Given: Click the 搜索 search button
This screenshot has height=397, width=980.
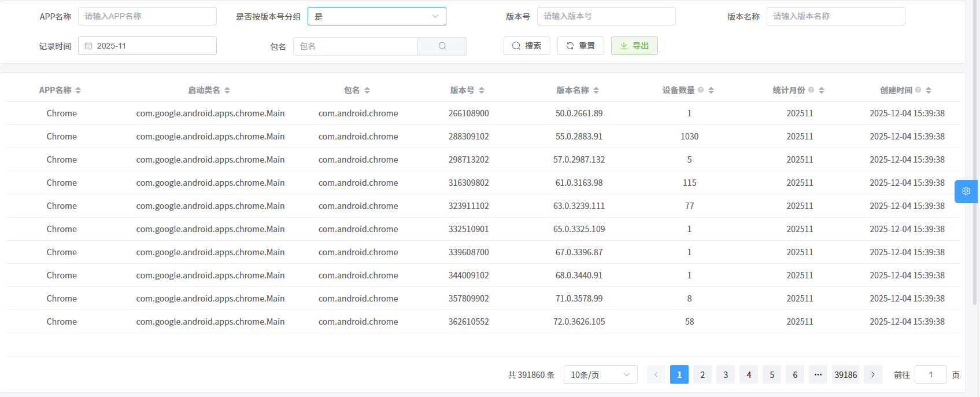Looking at the screenshot, I should point(527,46).
